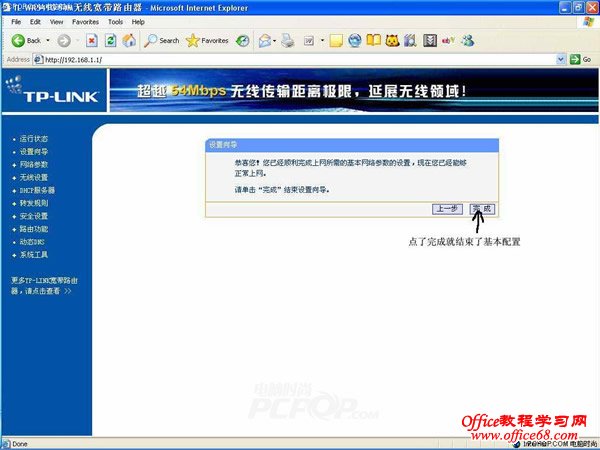The width and height of the screenshot is (600, 450).
Task: Click the Edit document icon in the toolbar
Action: (309, 41)
